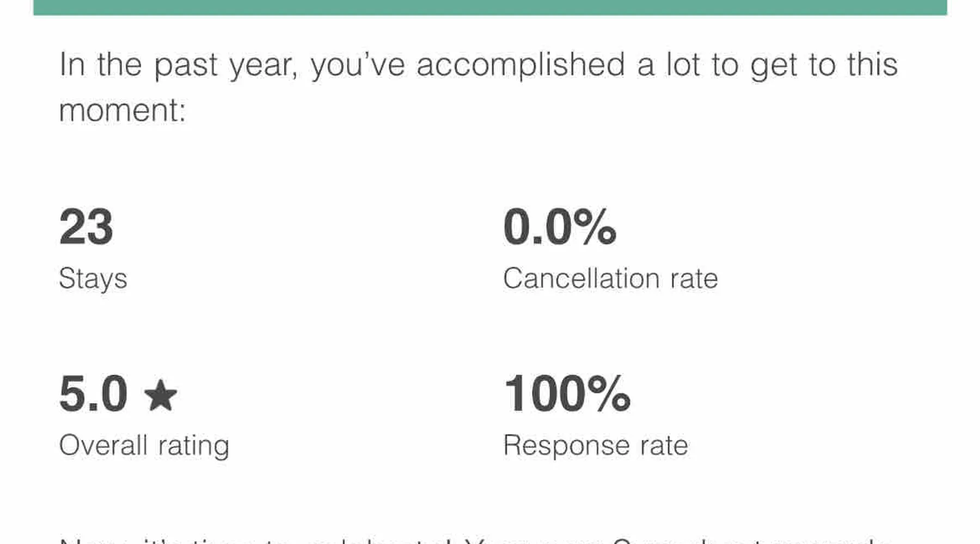This screenshot has width=980, height=544.
Task: Click the word "you've" in the intro sentence
Action: coord(358,65)
